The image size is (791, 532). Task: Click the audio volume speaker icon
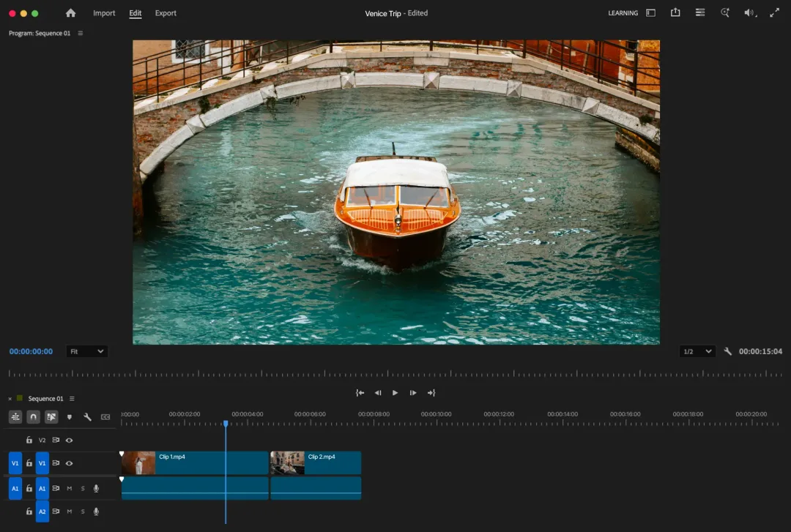click(750, 13)
